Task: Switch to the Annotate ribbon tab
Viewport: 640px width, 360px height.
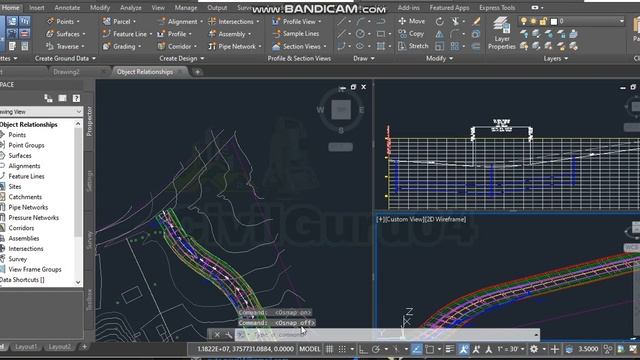Action: coord(67,8)
